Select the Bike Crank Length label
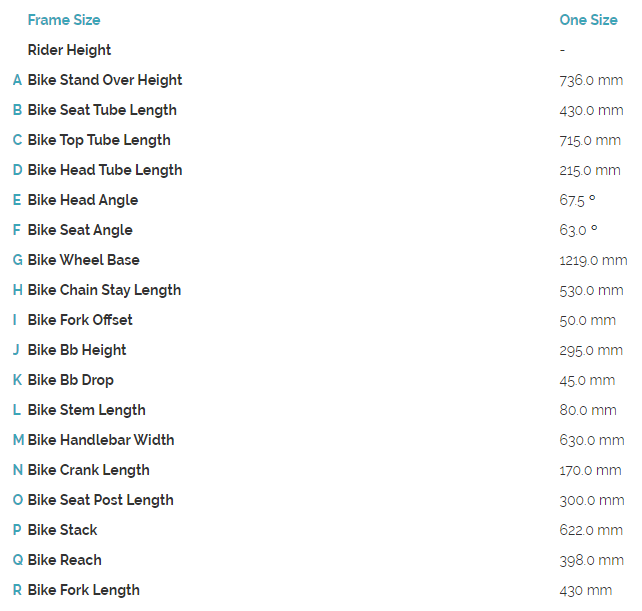The width and height of the screenshot is (642, 611). click(89, 470)
